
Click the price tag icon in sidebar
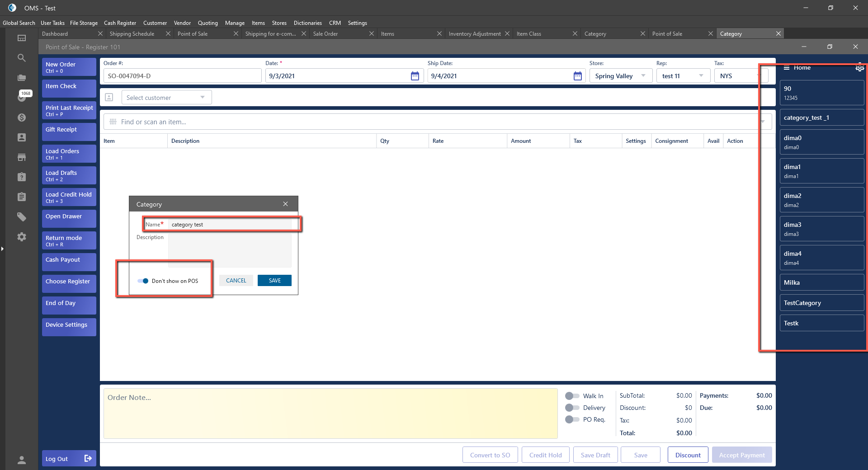pos(21,217)
